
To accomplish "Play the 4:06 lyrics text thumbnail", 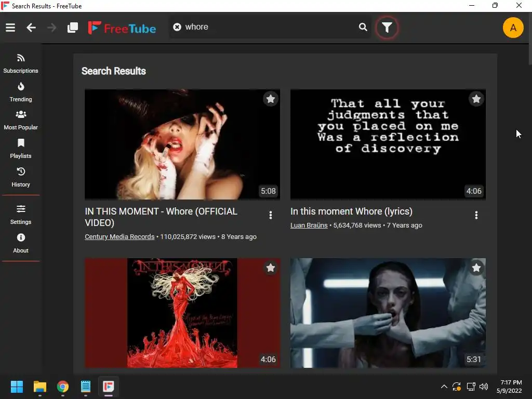I will pos(388,144).
